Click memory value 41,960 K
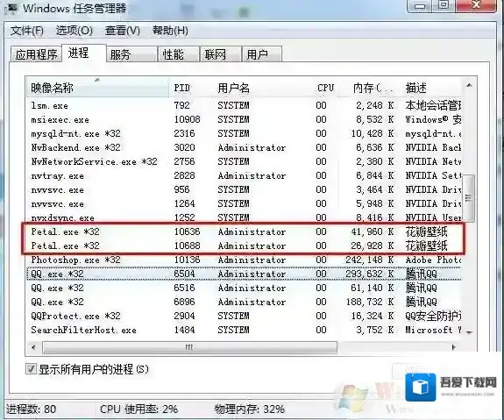 point(373,231)
